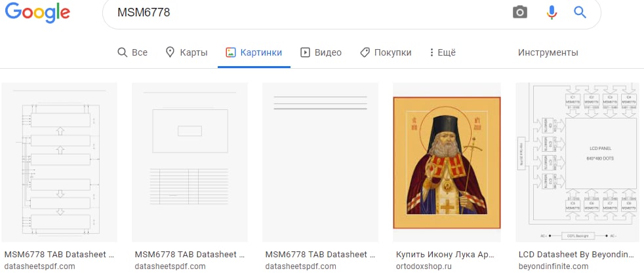
Task: Select the Картинки tab
Action: [x=254, y=52]
